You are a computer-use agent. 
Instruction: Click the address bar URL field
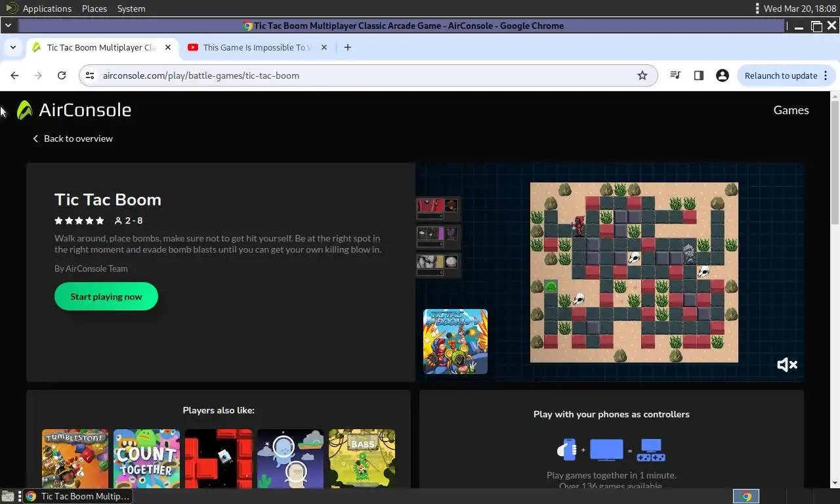pyautogui.click(x=367, y=75)
